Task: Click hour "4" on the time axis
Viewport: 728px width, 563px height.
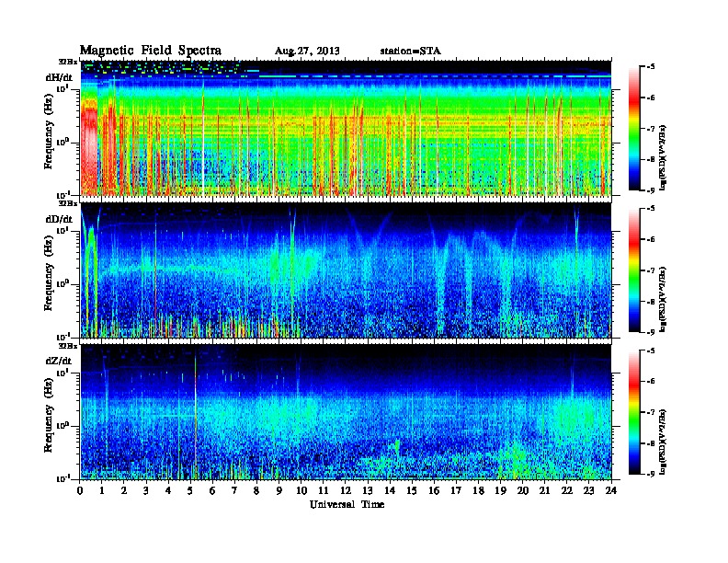Action: coord(168,491)
